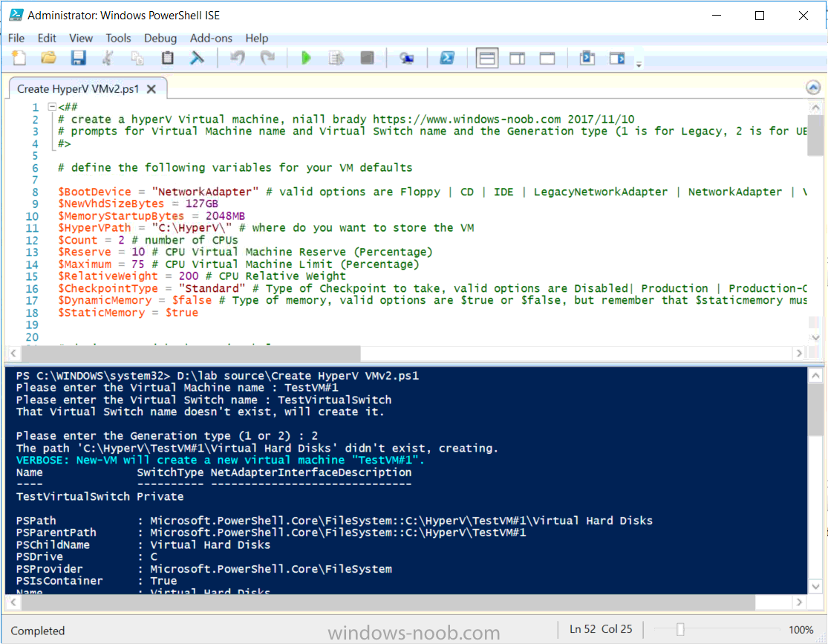The height and width of the screenshot is (644, 828).
Task: Undo the last edit
Action: click(238, 58)
